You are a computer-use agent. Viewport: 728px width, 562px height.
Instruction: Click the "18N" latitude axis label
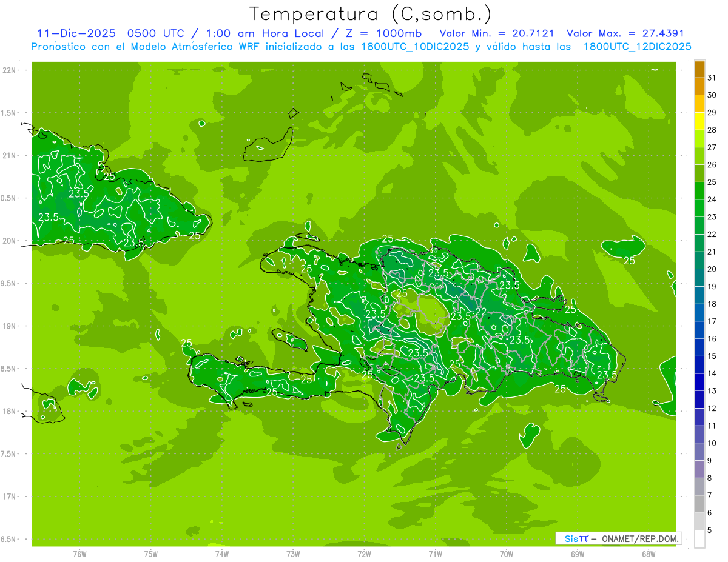click(x=10, y=411)
